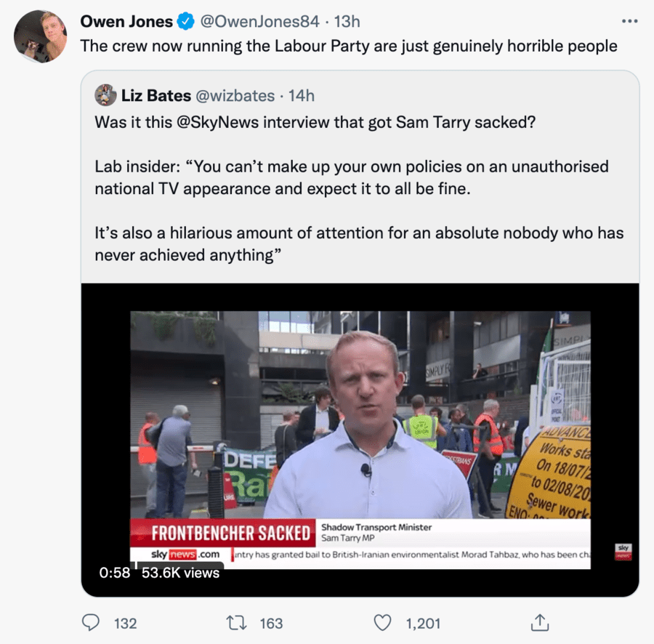
Task: Click the 14h quoted tweet timestamp
Action: point(302,95)
